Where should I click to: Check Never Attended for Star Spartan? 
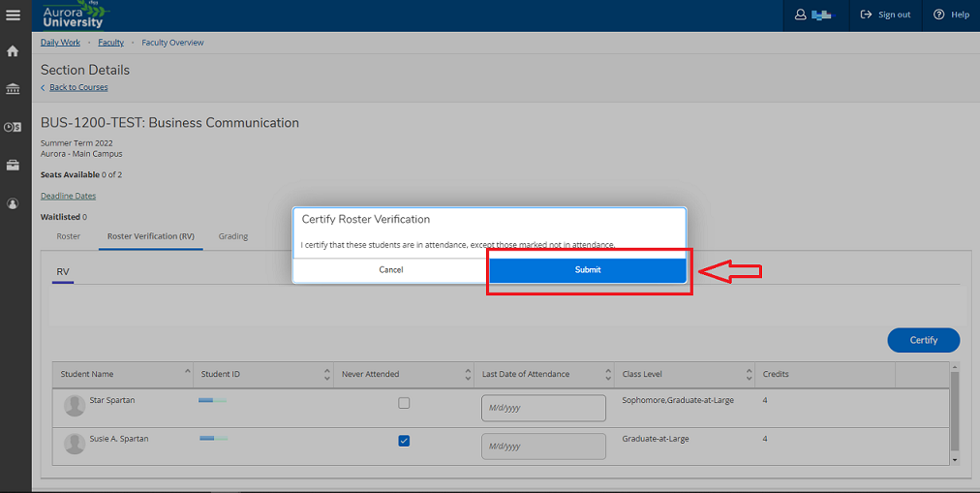click(405, 403)
